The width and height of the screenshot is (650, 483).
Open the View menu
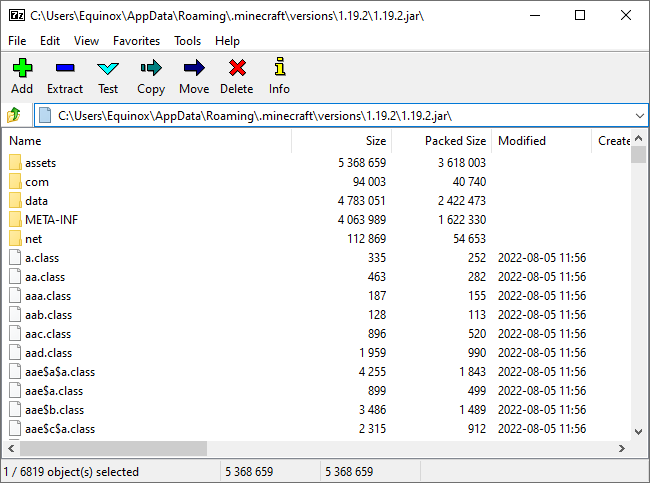[86, 41]
